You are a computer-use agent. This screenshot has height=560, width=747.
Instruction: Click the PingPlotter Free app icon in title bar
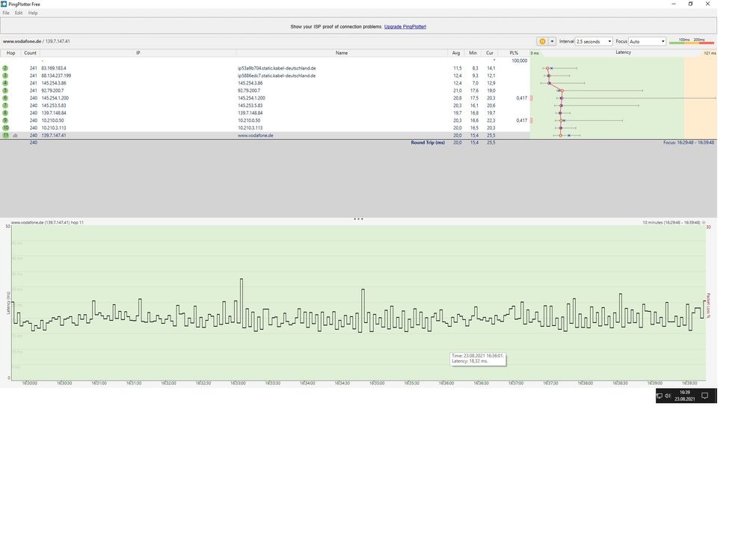(4, 4)
